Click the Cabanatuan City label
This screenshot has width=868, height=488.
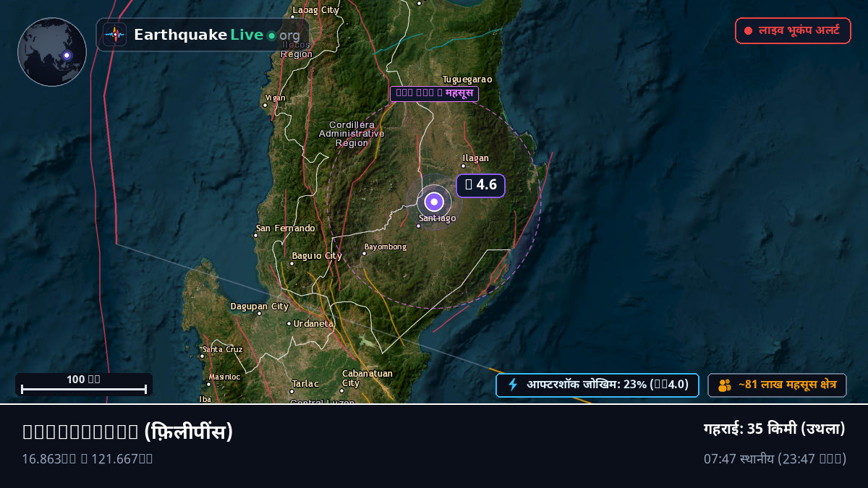point(367,378)
